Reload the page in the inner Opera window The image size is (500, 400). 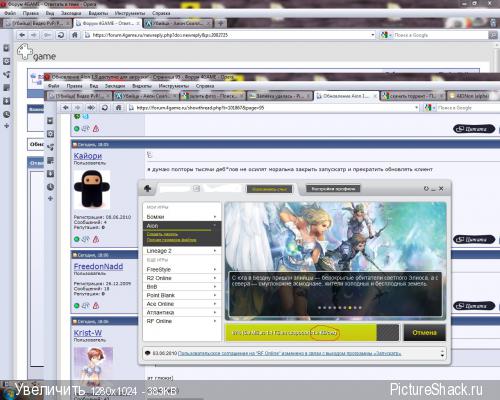point(105,108)
